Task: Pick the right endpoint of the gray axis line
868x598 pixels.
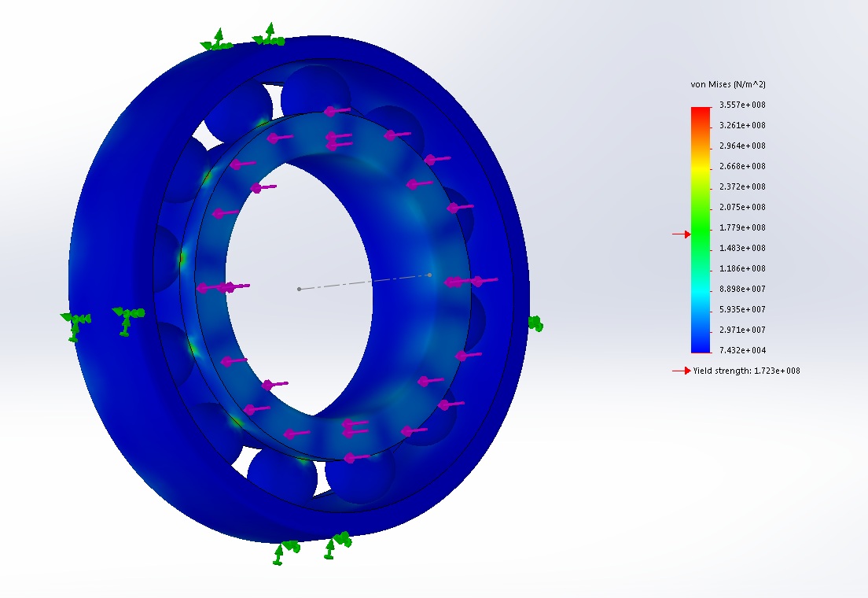Action: (429, 275)
